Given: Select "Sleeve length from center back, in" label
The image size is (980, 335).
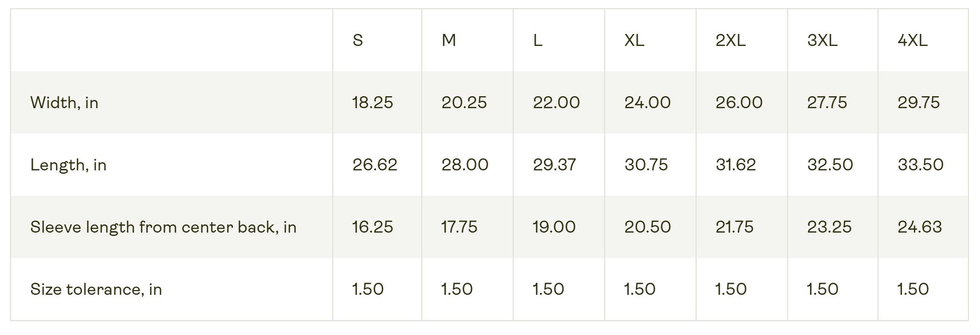Looking at the screenshot, I should [163, 227].
